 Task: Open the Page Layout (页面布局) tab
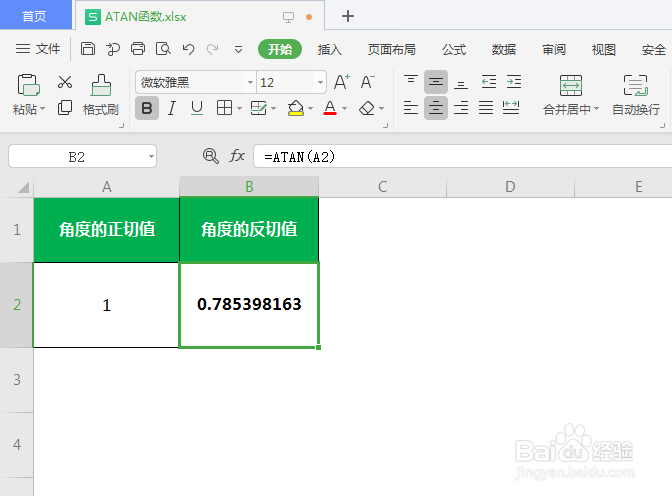pyautogui.click(x=392, y=50)
